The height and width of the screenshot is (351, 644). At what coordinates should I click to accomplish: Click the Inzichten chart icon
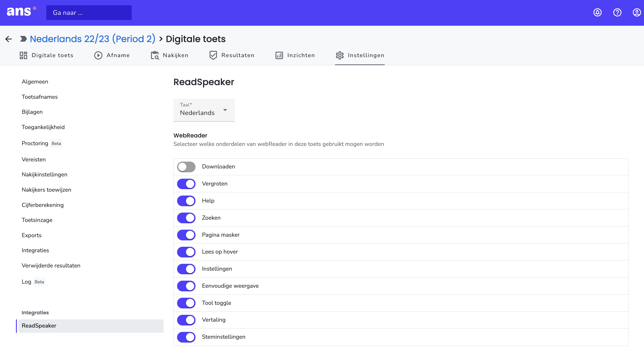[x=279, y=55]
